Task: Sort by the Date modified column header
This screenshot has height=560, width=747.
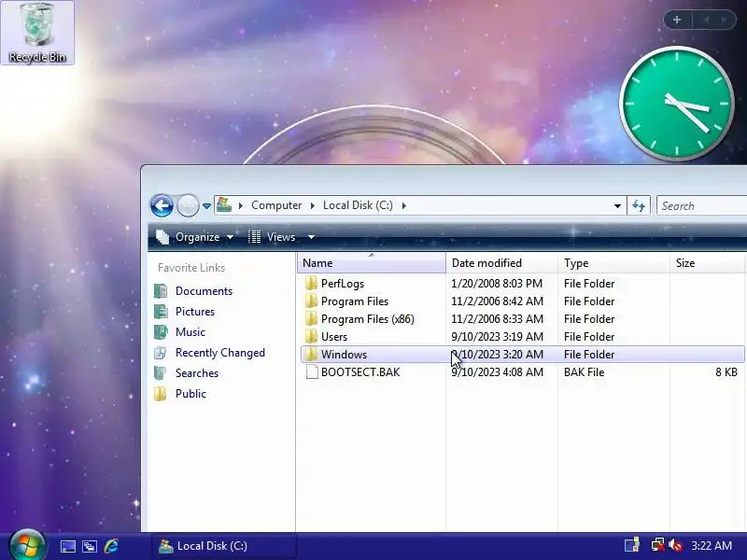Action: 501,263
